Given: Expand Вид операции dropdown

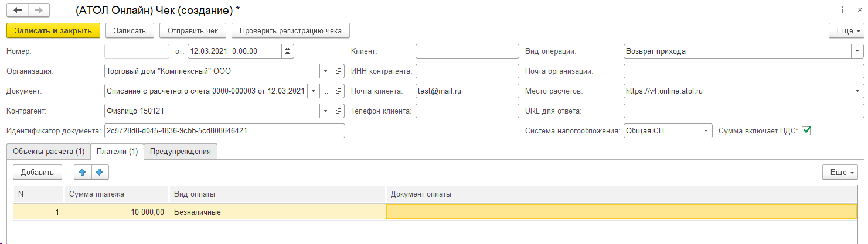Looking at the screenshot, I should pos(857,51).
